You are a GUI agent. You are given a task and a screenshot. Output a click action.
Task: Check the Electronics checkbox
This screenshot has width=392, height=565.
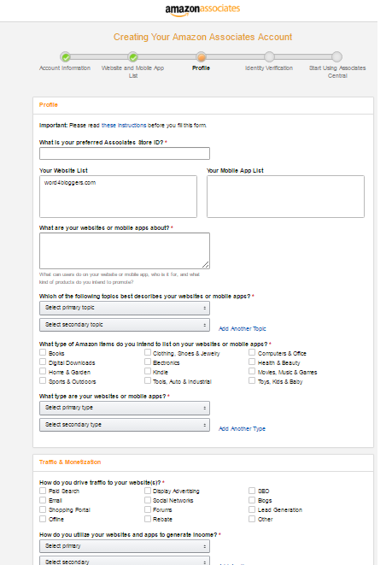pyautogui.click(x=148, y=362)
